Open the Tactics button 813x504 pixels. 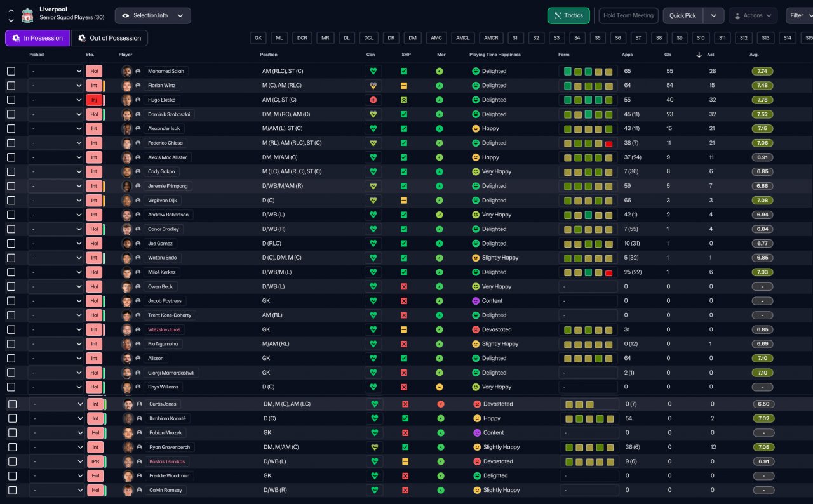(568, 15)
